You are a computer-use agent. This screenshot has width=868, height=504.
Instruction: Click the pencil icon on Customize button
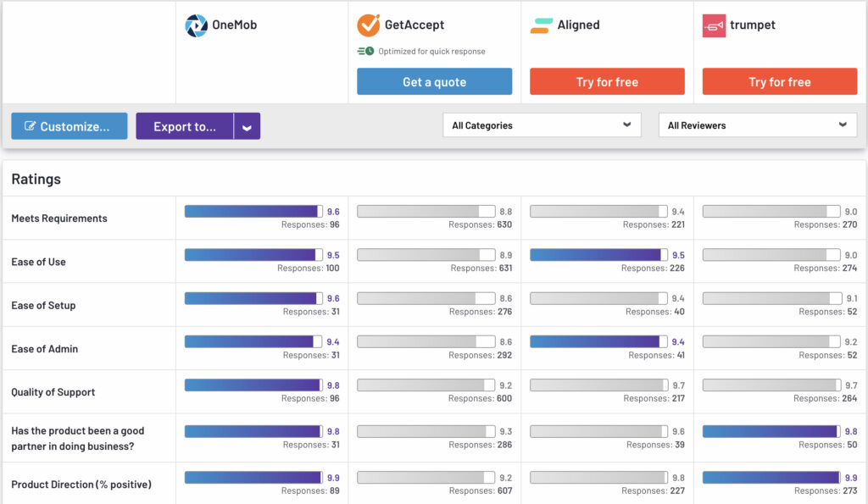pyautogui.click(x=31, y=126)
